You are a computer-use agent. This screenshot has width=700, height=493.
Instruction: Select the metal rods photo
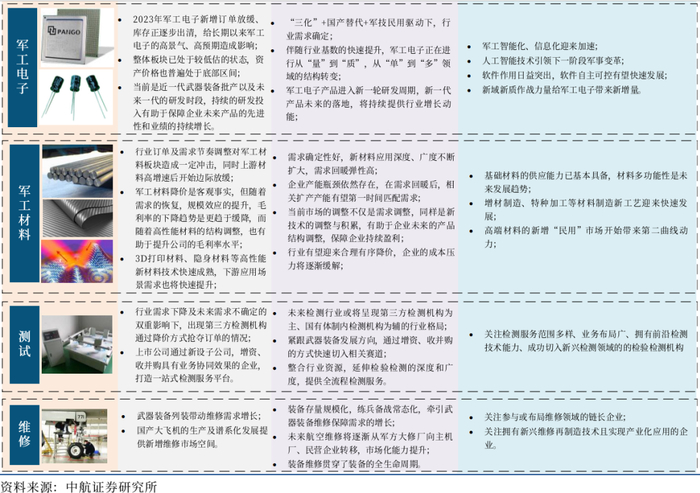[77, 171]
